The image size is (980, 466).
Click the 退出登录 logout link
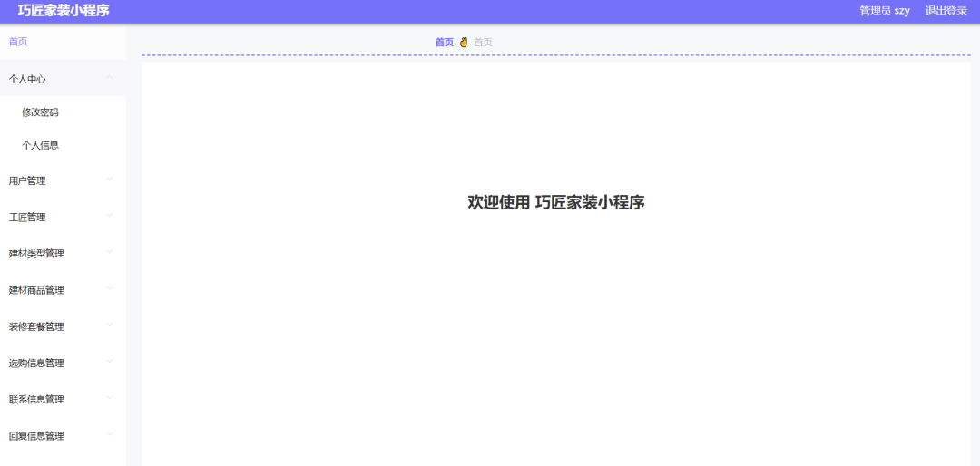(946, 11)
